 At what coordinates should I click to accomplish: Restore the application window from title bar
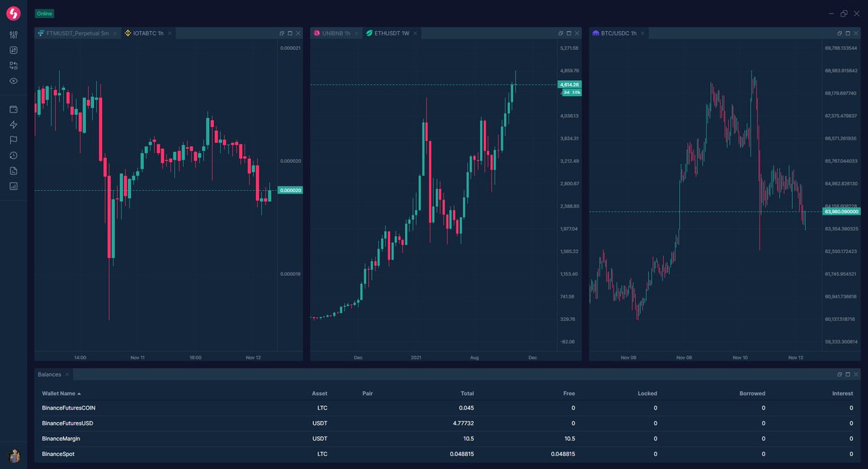click(843, 13)
